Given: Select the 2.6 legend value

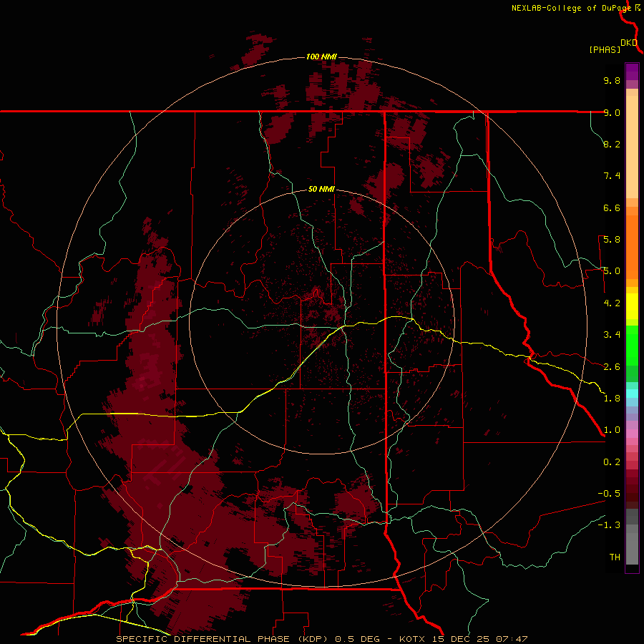Looking at the screenshot, I should pos(612,367).
